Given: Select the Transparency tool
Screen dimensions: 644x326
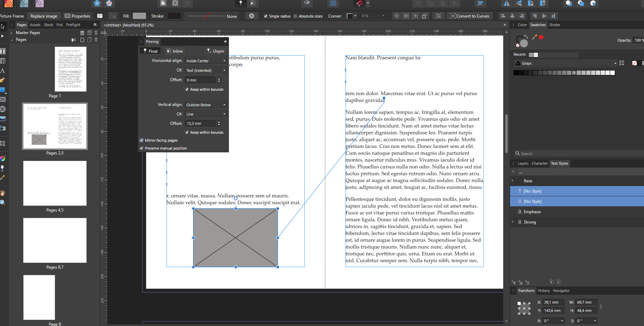Looking at the screenshot, I should point(2,168).
